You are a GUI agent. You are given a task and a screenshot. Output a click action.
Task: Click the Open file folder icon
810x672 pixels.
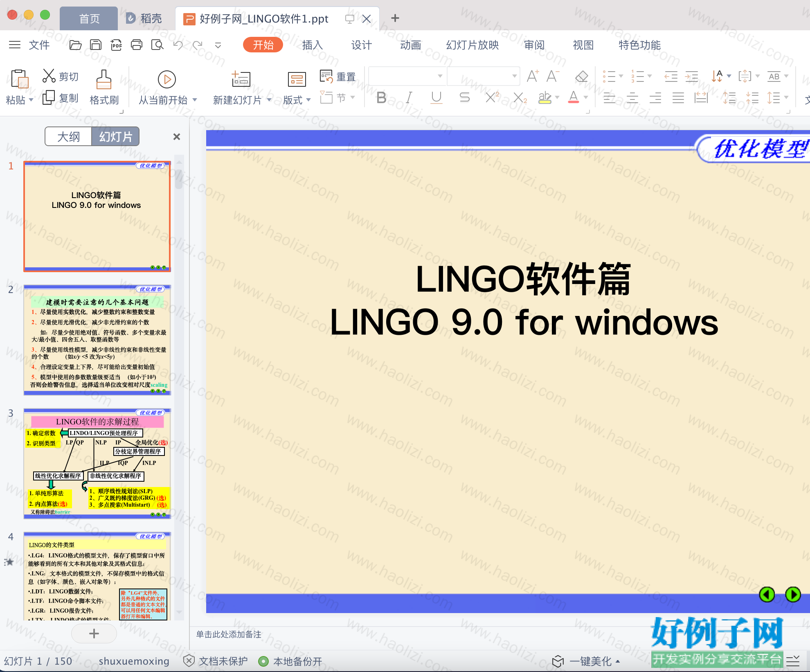click(x=75, y=45)
